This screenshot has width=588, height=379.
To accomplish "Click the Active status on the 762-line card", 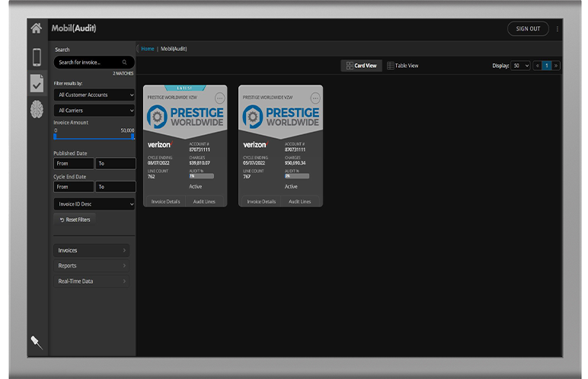I will 196,187.
